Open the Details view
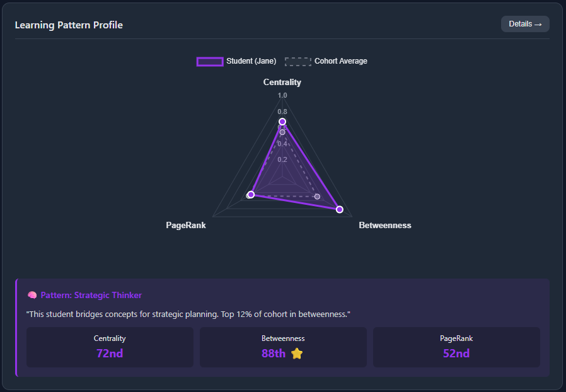The height and width of the screenshot is (392, 566). click(525, 24)
